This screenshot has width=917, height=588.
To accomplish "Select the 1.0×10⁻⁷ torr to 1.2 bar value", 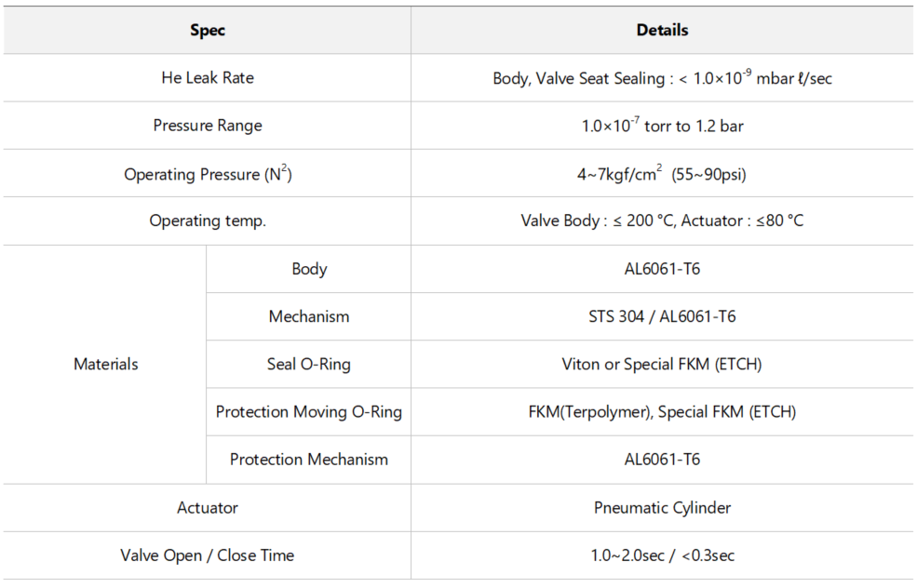I will 662,126.
